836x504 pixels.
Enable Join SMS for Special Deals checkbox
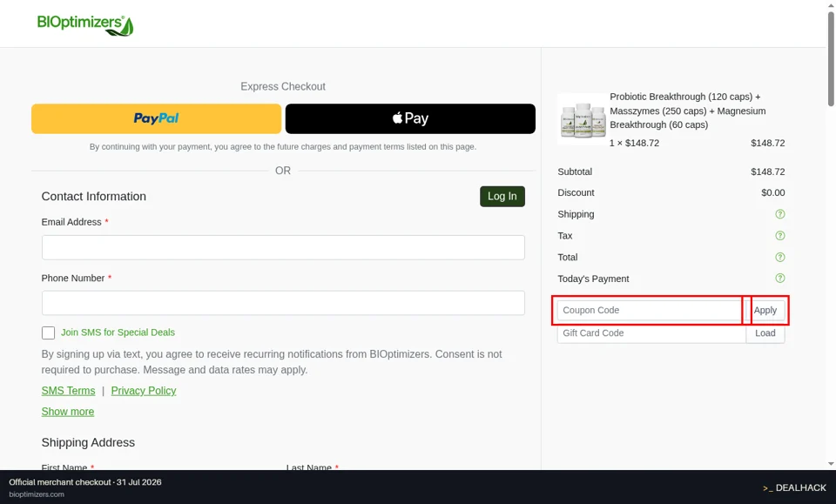(48, 333)
